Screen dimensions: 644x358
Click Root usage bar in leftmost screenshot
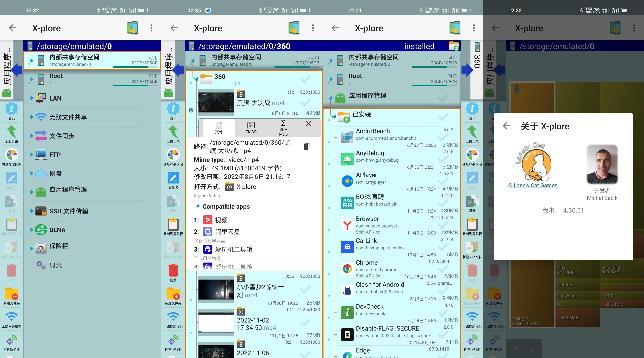[x=135, y=85]
